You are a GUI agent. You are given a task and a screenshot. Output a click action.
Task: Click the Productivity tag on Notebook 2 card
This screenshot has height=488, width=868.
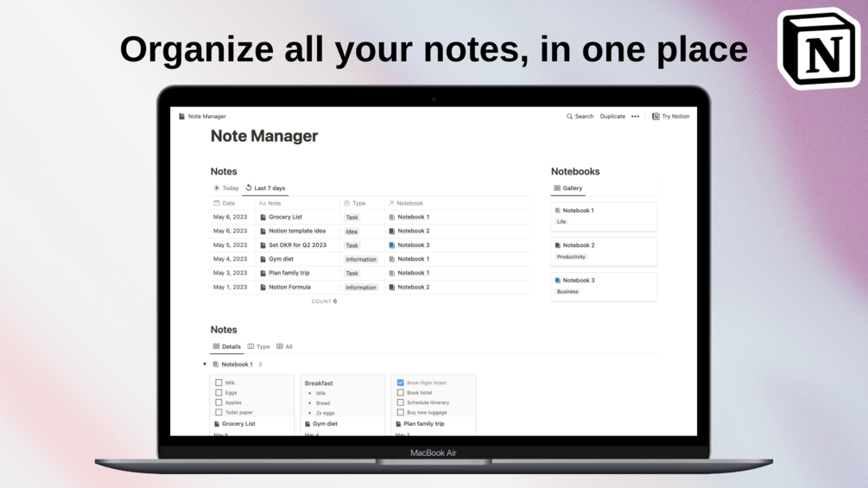tap(571, 257)
